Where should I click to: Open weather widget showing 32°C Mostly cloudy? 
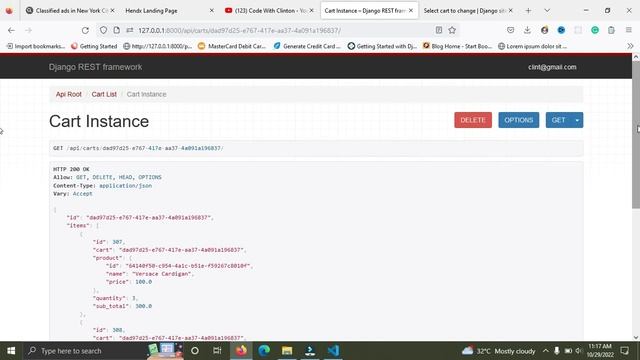(x=498, y=351)
